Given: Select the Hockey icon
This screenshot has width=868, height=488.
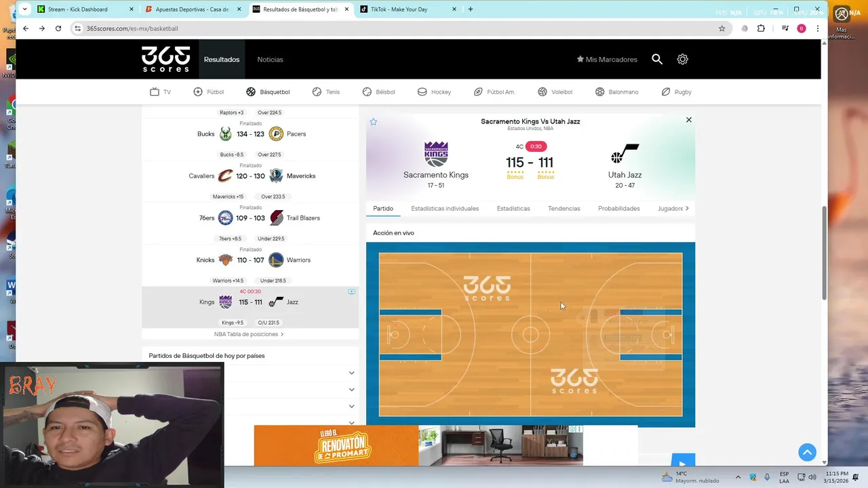Looking at the screenshot, I should [x=422, y=91].
